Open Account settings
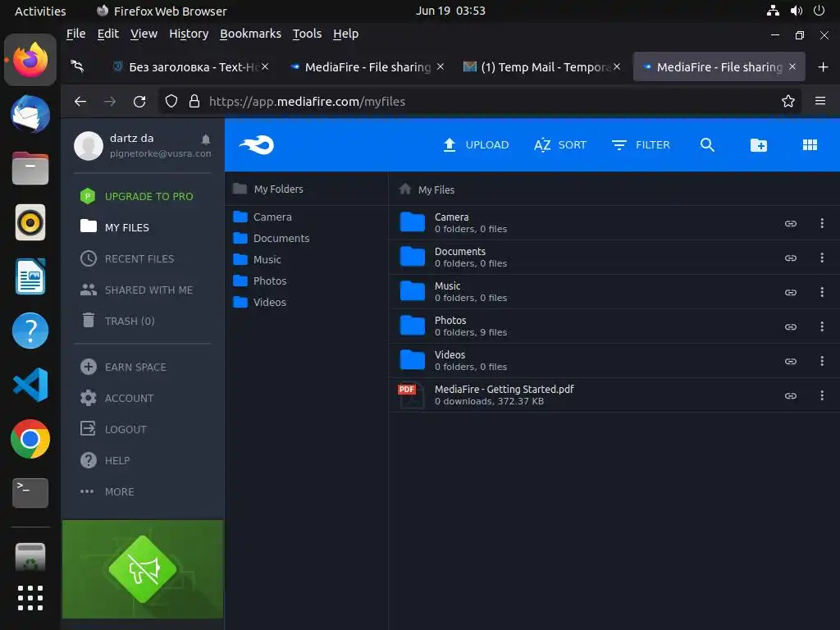The width and height of the screenshot is (840, 630). (x=116, y=398)
